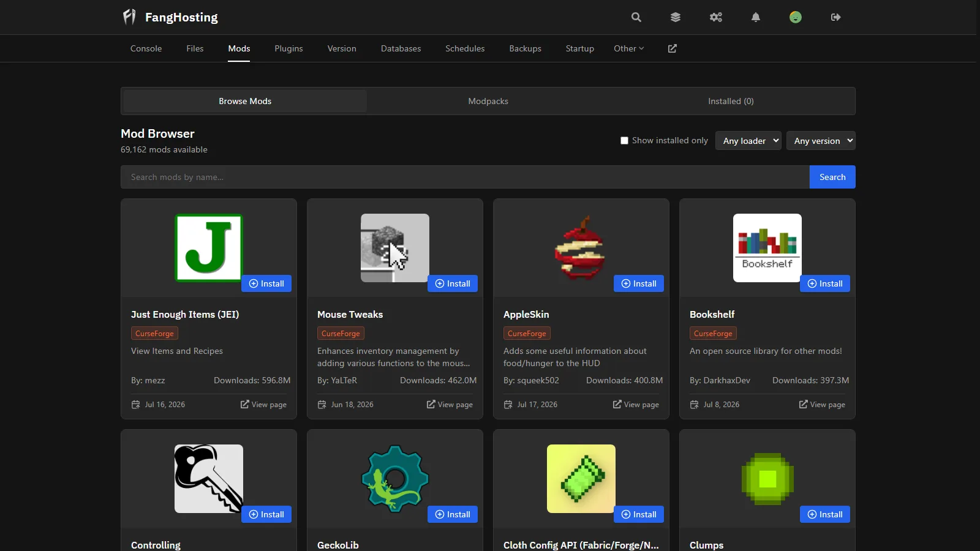
Task: Click the Mouse Tweaks mod image
Action: [395, 248]
